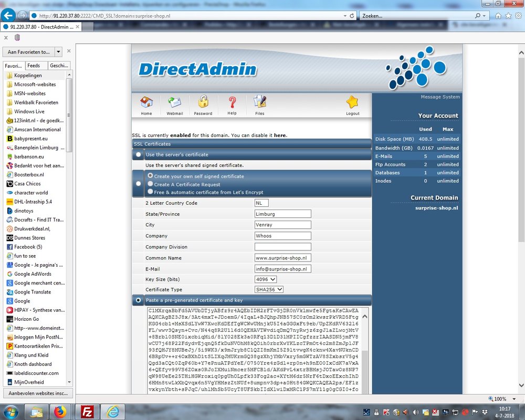Open Firefox from the taskbar
This screenshot has width=525, height=420.
[x=60, y=412]
